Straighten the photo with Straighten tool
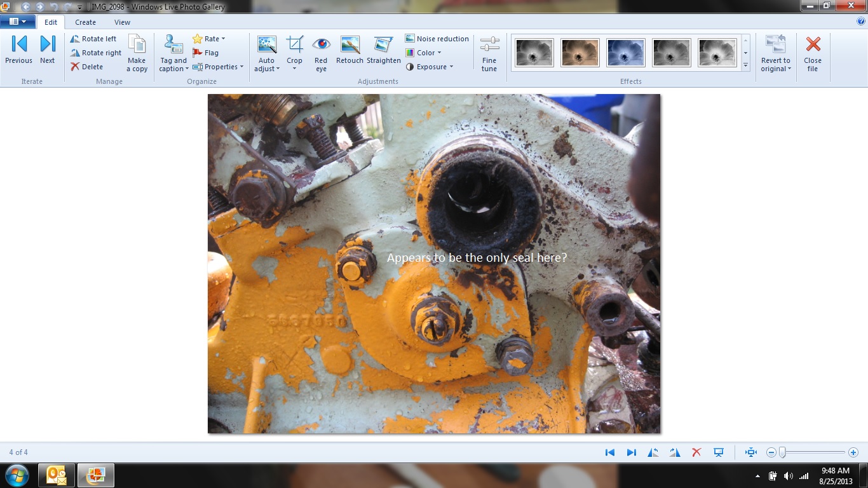The height and width of the screenshot is (488, 868). (384, 51)
